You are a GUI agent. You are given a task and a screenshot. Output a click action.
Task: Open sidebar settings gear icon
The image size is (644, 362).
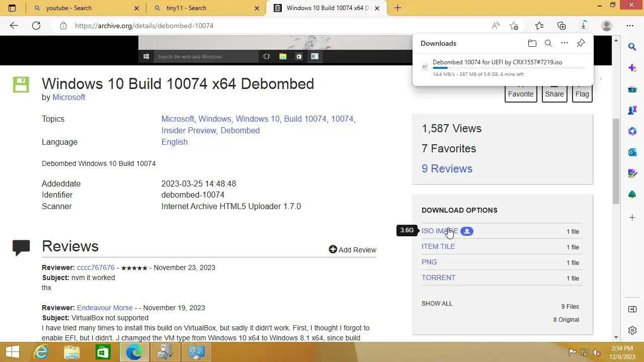(632, 330)
